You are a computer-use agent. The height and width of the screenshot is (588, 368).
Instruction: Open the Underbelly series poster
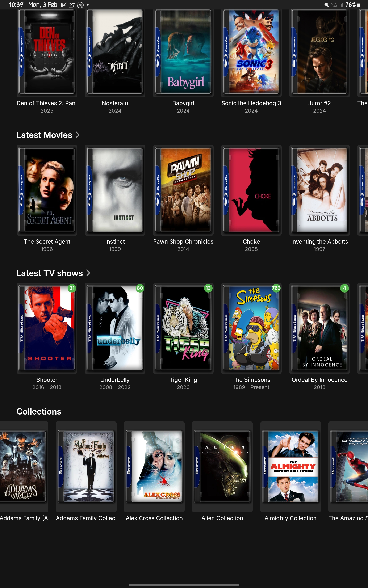point(115,328)
